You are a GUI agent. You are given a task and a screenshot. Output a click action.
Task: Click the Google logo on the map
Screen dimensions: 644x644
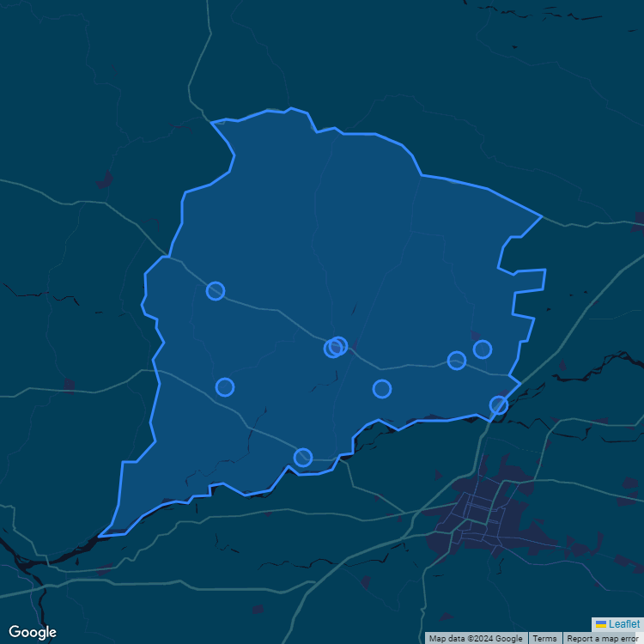[33, 633]
